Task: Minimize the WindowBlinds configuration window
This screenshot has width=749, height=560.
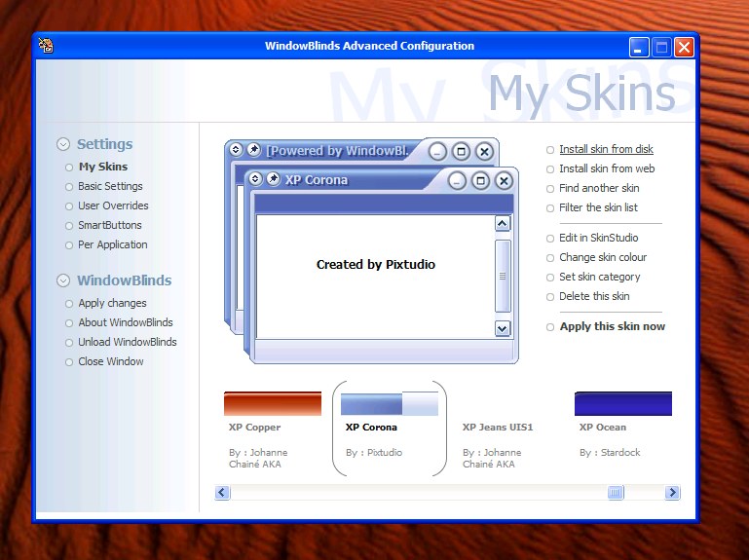Action: click(639, 48)
